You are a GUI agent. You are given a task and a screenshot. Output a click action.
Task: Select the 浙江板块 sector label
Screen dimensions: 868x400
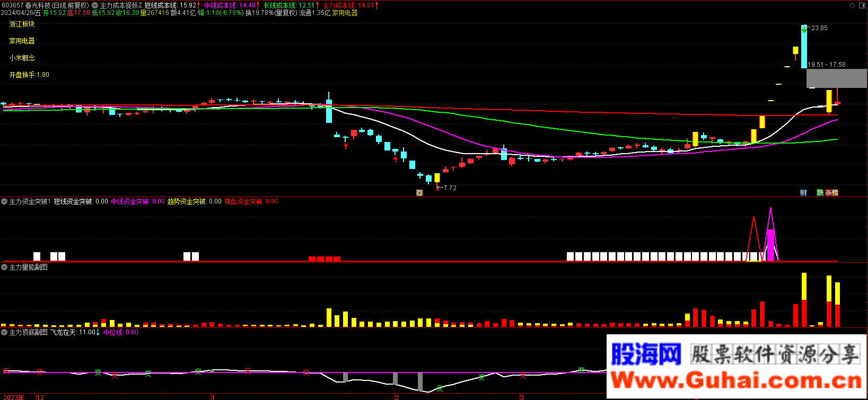click(22, 24)
